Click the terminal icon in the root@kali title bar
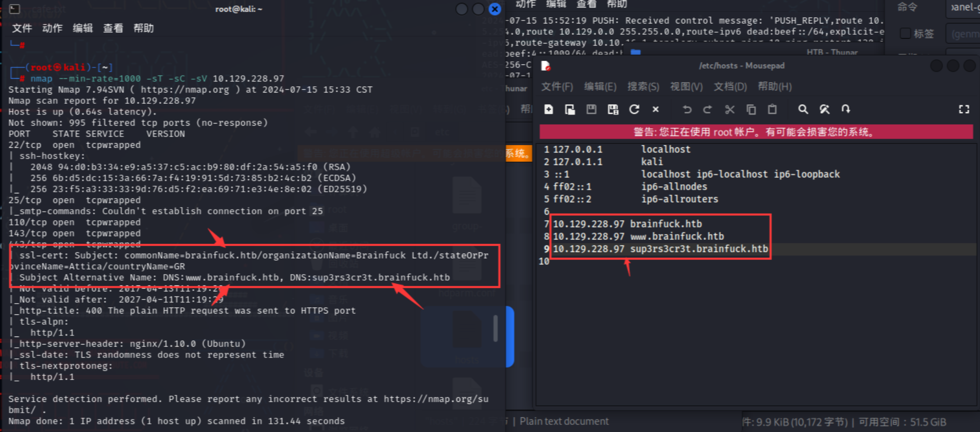The width and height of the screenshot is (980, 432). coord(15,9)
